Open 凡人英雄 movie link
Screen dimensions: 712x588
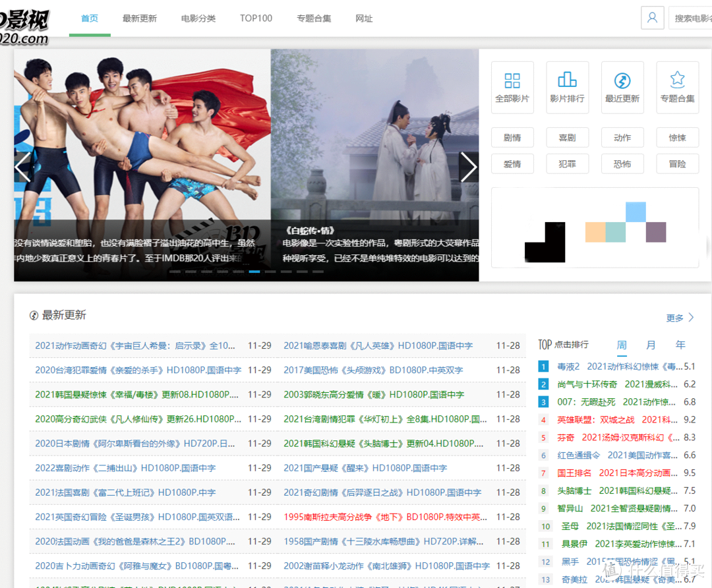coord(378,346)
